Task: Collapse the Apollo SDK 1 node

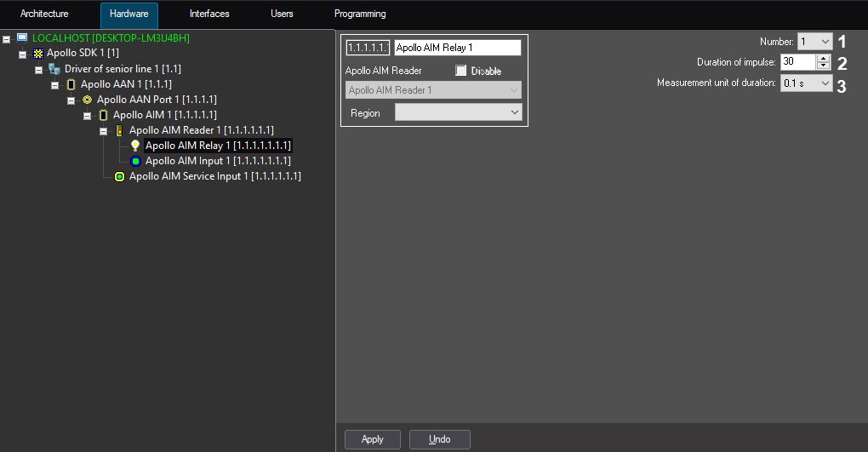Action: pos(23,54)
